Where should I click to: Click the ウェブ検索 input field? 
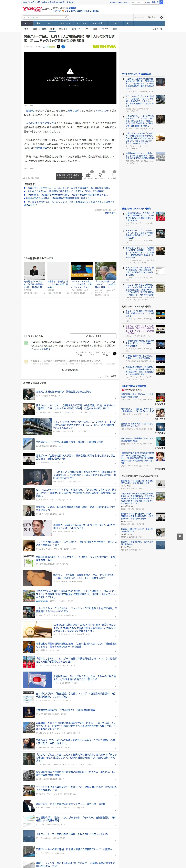click(138, 2)
